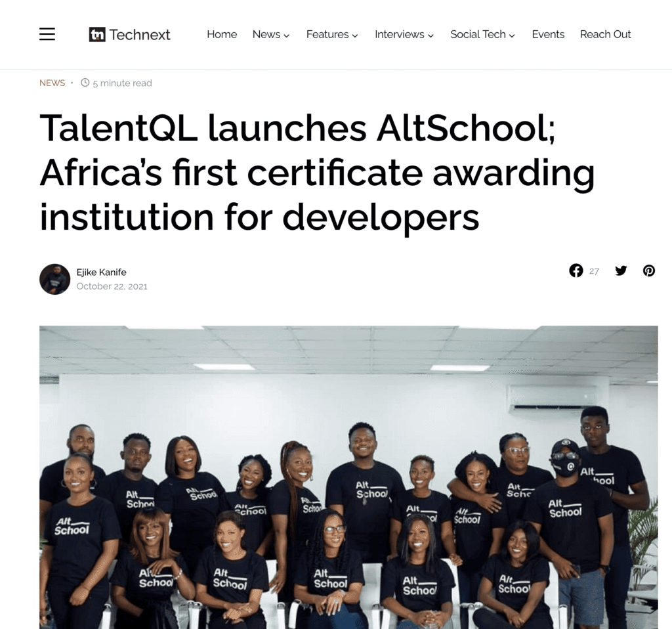Click the October 22, 2021 date
The width and height of the screenshot is (672, 629).
click(x=112, y=286)
